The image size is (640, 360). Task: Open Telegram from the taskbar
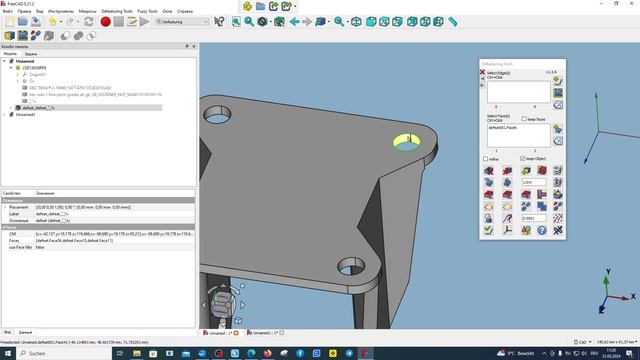(x=349, y=353)
